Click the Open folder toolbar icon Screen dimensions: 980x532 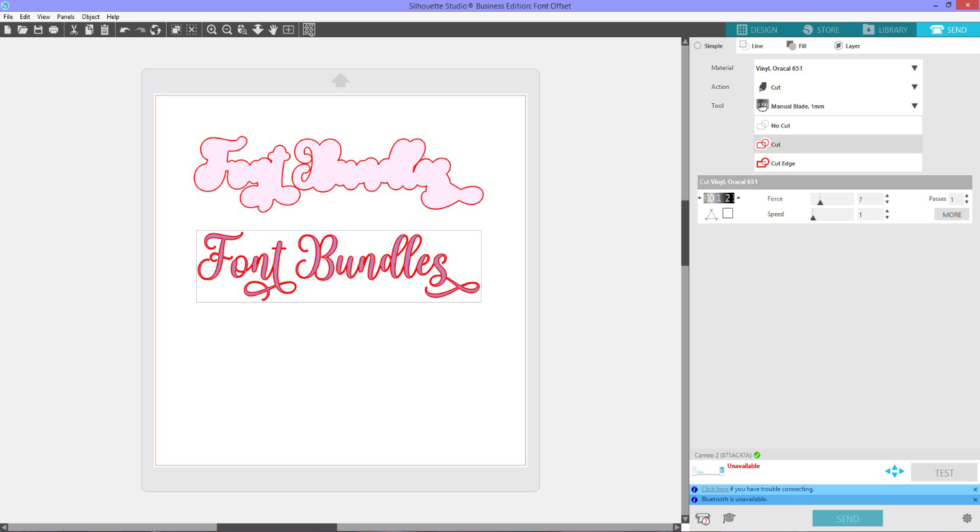pos(22,29)
